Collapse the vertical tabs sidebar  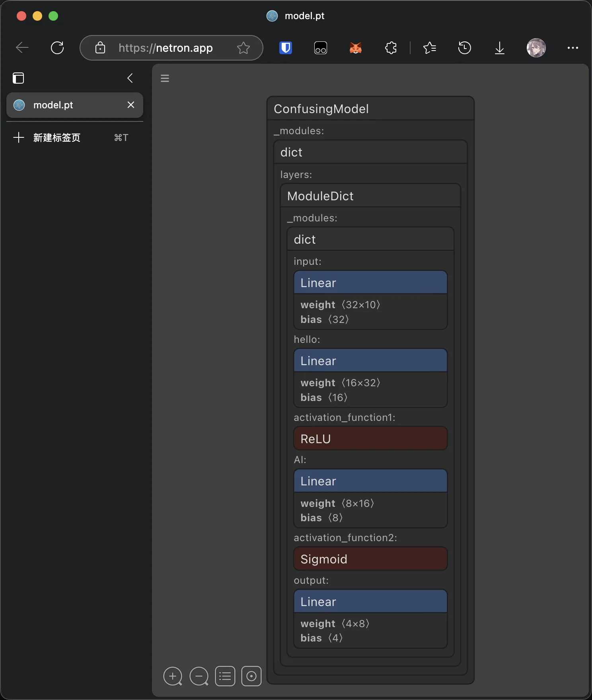130,78
